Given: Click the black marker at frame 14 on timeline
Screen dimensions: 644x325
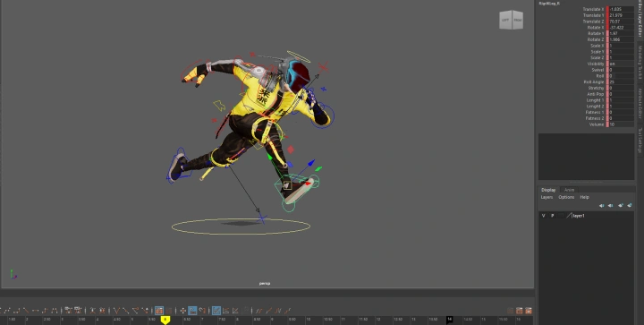Looking at the screenshot, I should coord(450,320).
